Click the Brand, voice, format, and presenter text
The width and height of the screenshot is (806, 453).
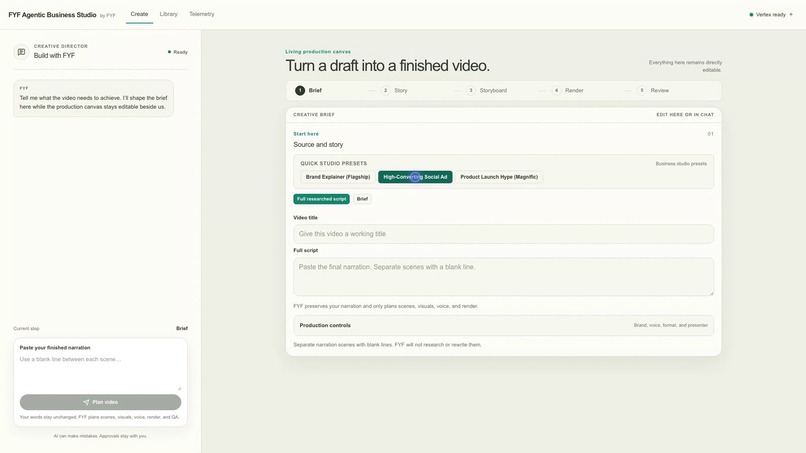(670, 325)
